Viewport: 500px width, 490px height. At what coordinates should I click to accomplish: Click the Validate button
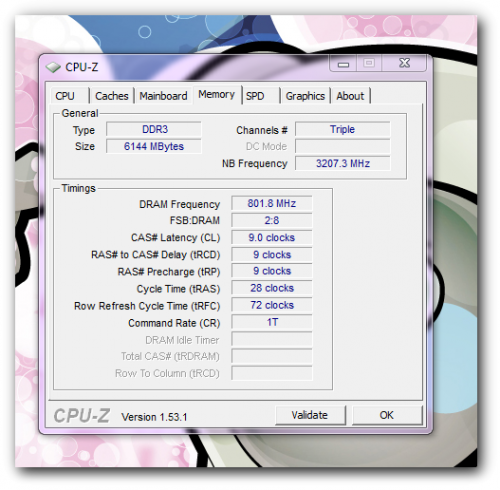tap(310, 415)
